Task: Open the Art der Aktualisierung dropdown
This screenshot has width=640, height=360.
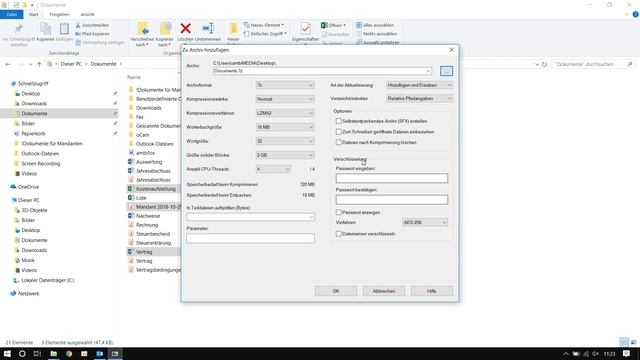Action: [x=419, y=85]
